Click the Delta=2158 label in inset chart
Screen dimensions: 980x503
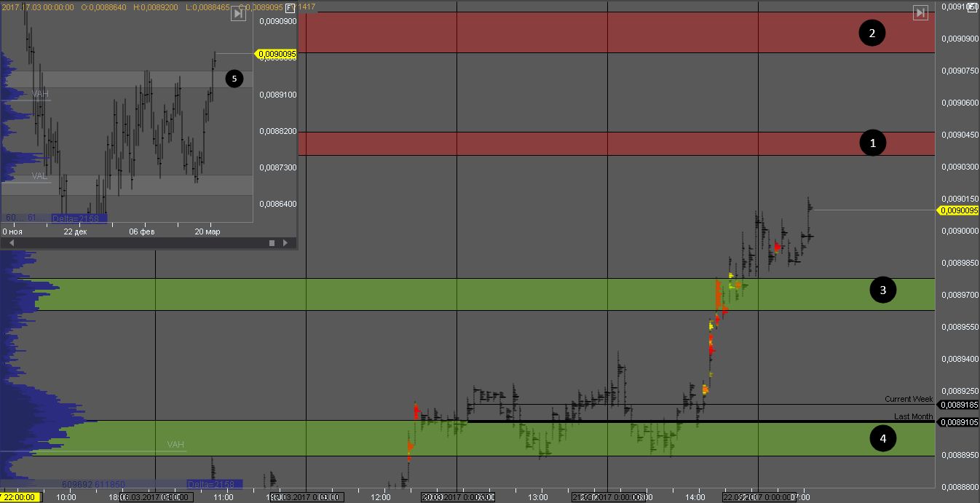[79, 218]
